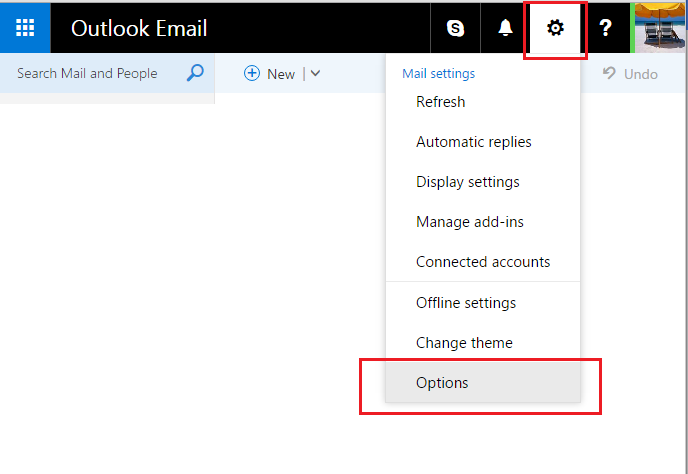Show notifications via the bell icon
This screenshot has width=688, height=474.
(x=505, y=28)
